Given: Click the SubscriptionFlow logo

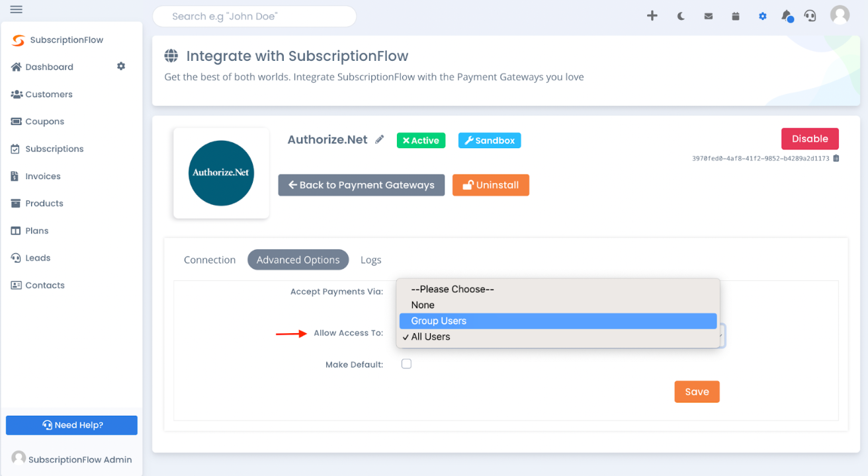Looking at the screenshot, I should [x=58, y=40].
